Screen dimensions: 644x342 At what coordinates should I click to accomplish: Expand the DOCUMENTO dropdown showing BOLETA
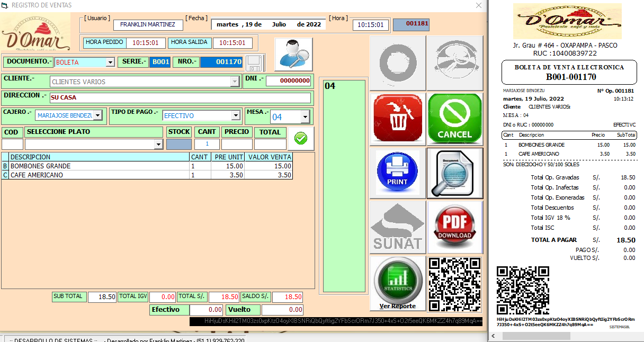pos(110,62)
